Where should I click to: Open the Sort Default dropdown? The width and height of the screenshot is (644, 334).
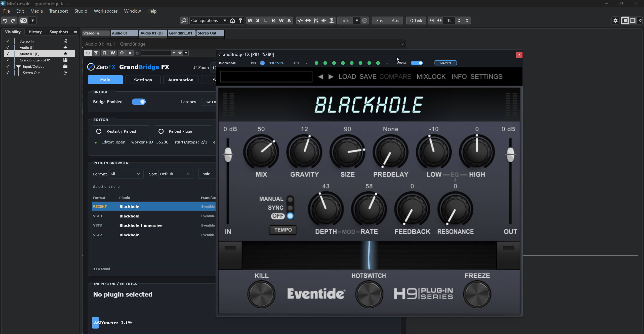pyautogui.click(x=176, y=174)
